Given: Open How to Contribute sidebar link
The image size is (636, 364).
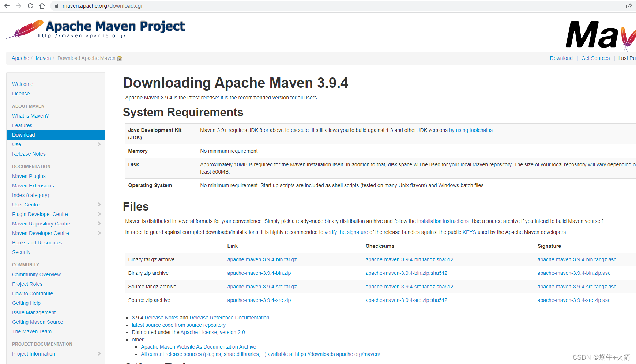Looking at the screenshot, I should click(33, 293).
